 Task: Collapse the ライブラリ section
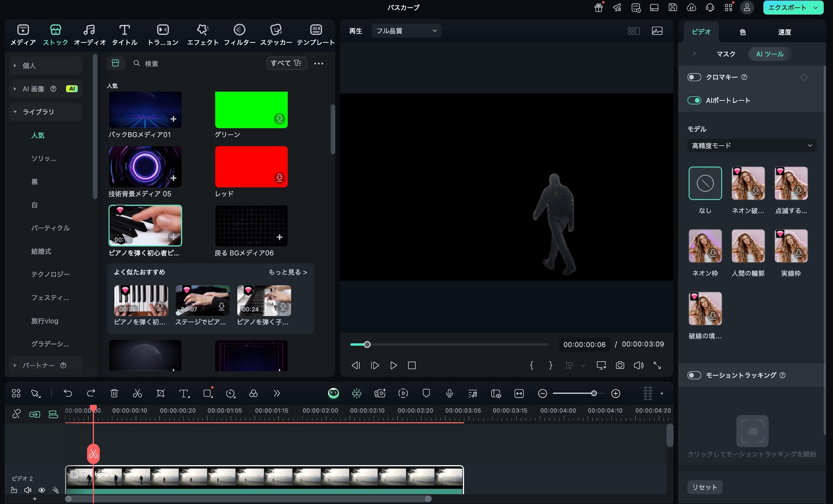15,112
